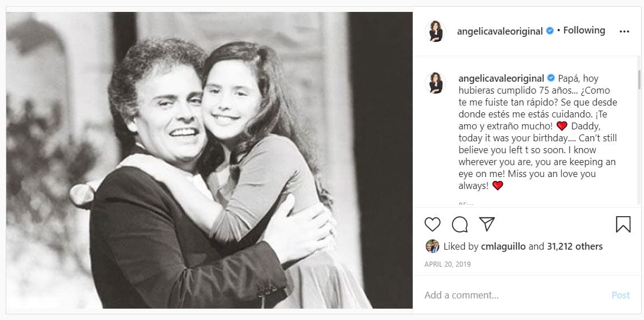Image resolution: width=644 pixels, height=320 pixels.
Task: Click the verified badge in the post header
Action: [550, 31]
